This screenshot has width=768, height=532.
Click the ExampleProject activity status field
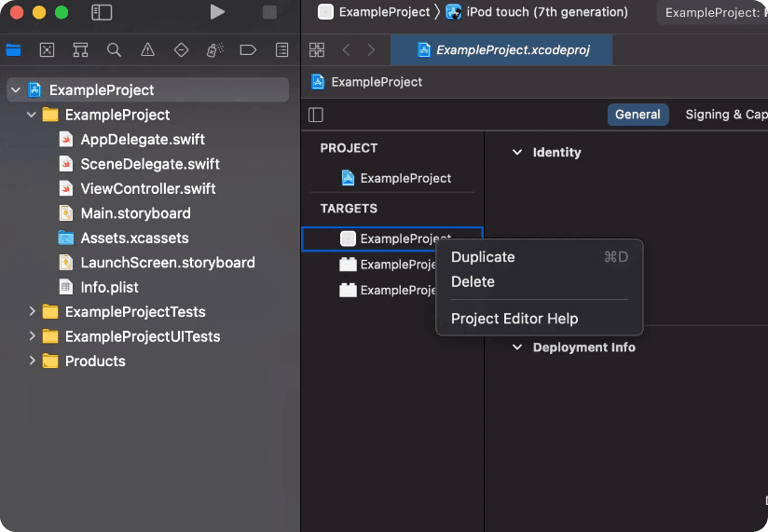(x=712, y=12)
